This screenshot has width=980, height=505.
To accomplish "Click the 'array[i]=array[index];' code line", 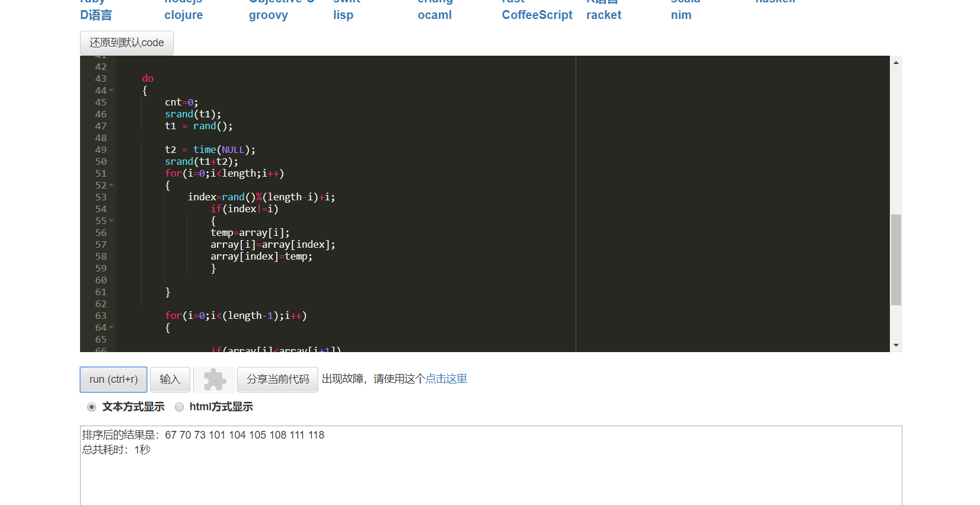I will point(273,245).
